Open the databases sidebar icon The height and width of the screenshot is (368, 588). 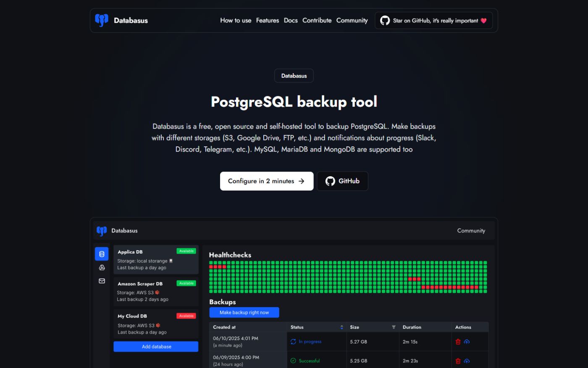tap(102, 254)
